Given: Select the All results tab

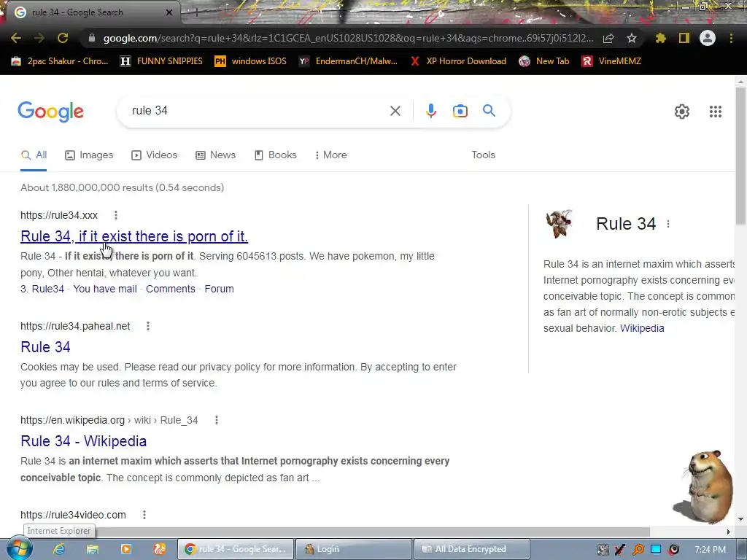Looking at the screenshot, I should tap(34, 155).
